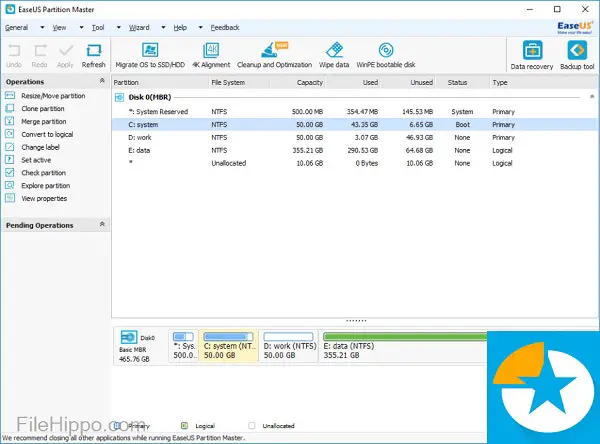Open the View menu dropdown arrow
Image resolution: width=600 pixels, height=444 pixels.
[81, 28]
